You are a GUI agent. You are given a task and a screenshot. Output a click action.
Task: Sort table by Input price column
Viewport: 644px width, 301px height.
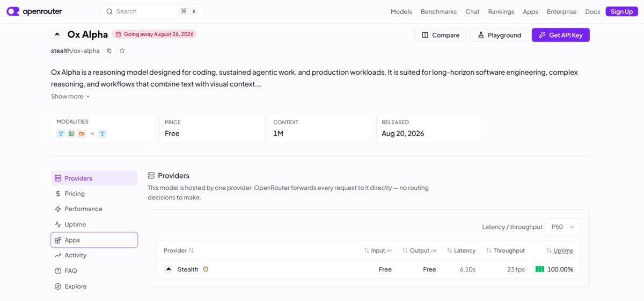[377, 250]
